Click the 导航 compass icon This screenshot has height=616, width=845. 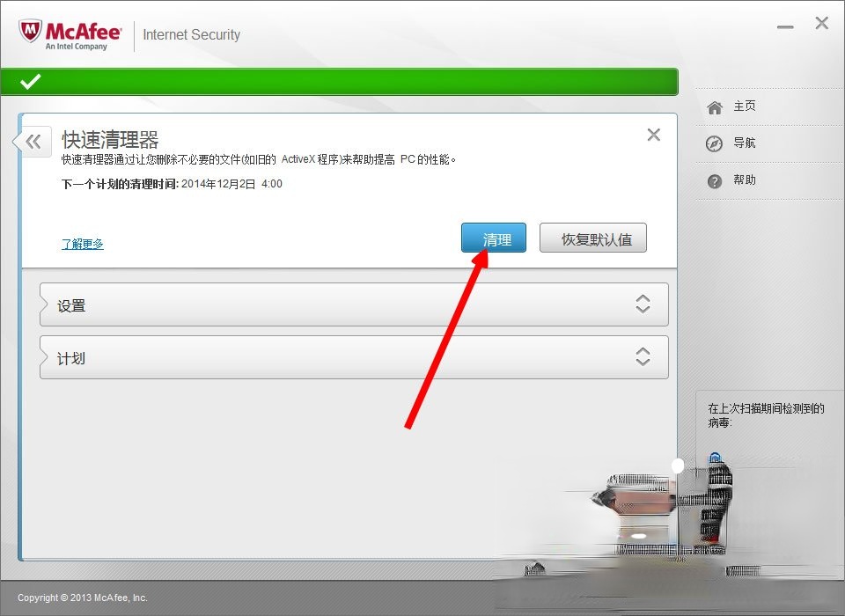(714, 143)
